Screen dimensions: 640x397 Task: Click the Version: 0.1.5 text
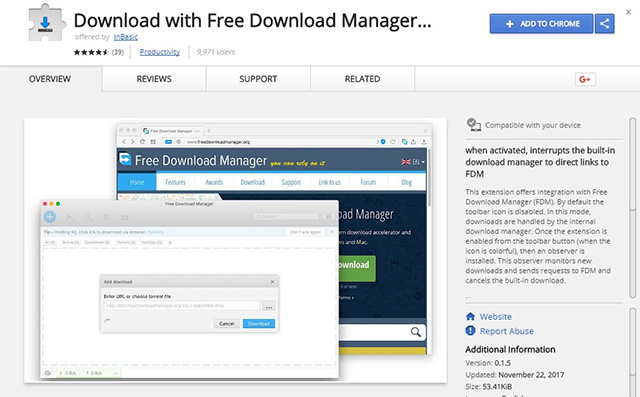tap(488, 363)
